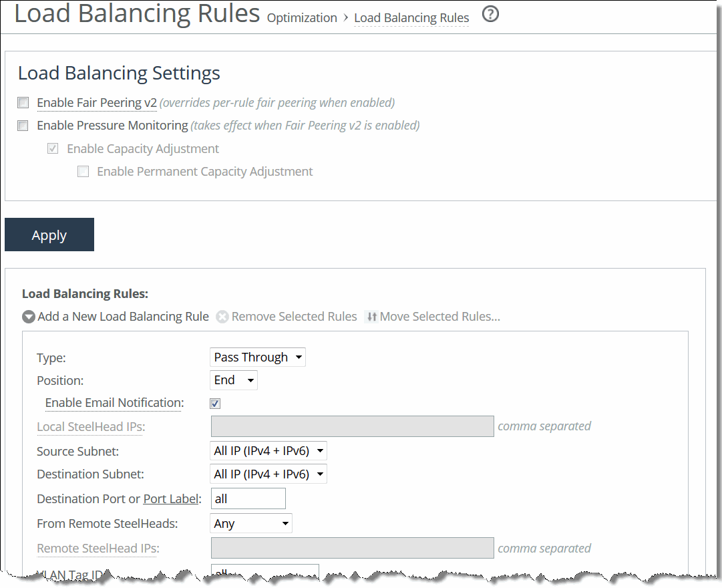Toggle Enable Capacity Adjustment checkbox
722x588 pixels.
pyautogui.click(x=53, y=149)
